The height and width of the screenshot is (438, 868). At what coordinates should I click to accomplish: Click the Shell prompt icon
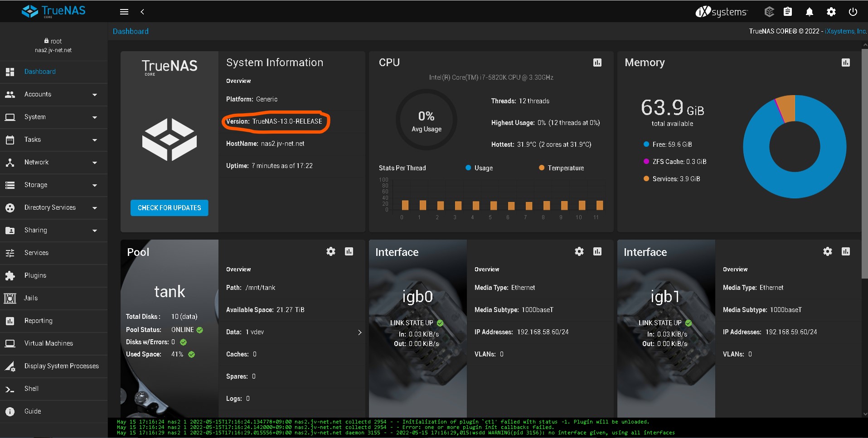pos(10,389)
